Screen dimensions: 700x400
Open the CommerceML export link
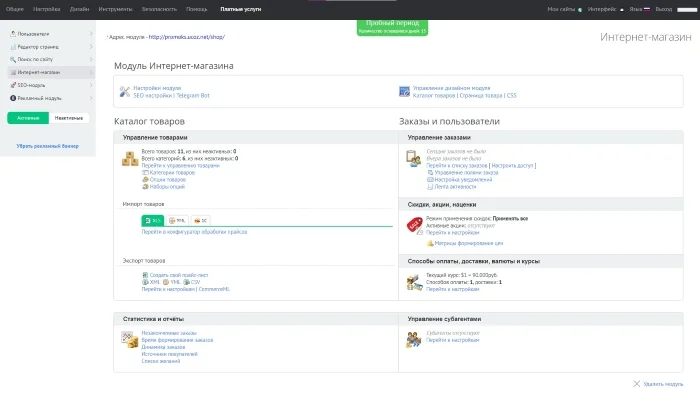pos(214,289)
